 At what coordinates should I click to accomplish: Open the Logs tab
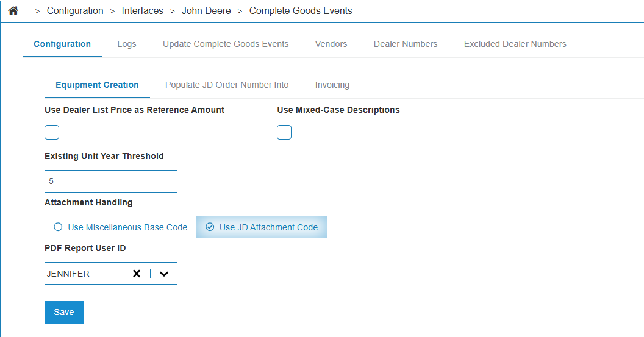coord(126,44)
